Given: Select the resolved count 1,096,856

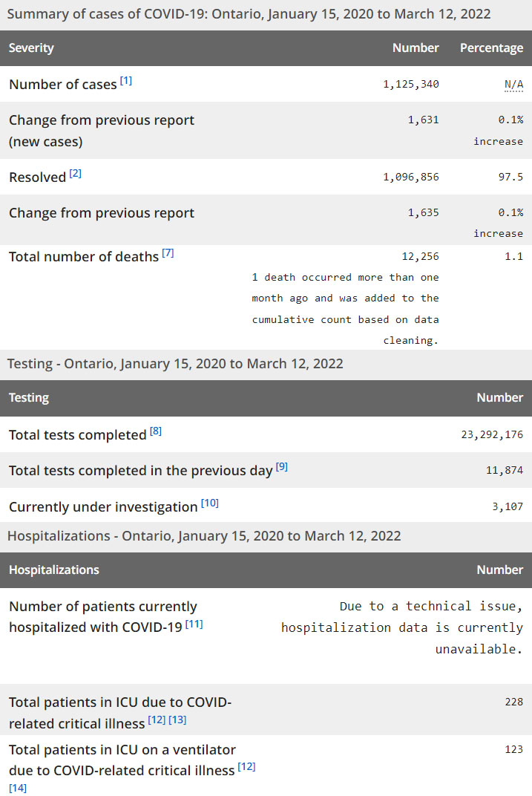Looking at the screenshot, I should 411,177.
